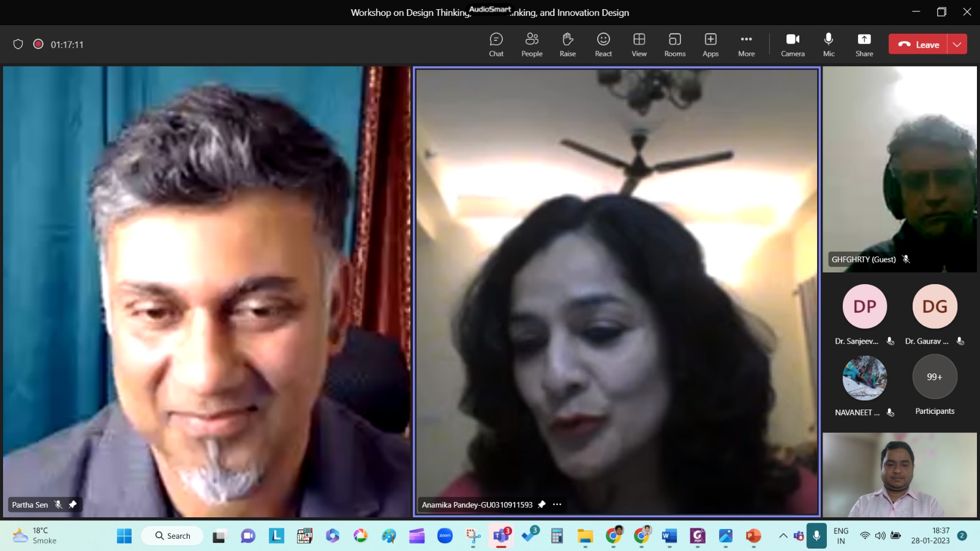Click the Leave button

pyautogui.click(x=918, y=44)
